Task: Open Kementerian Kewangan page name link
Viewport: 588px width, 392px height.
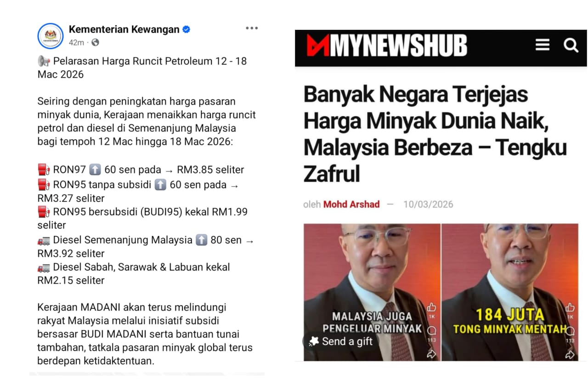Action: 124,29
